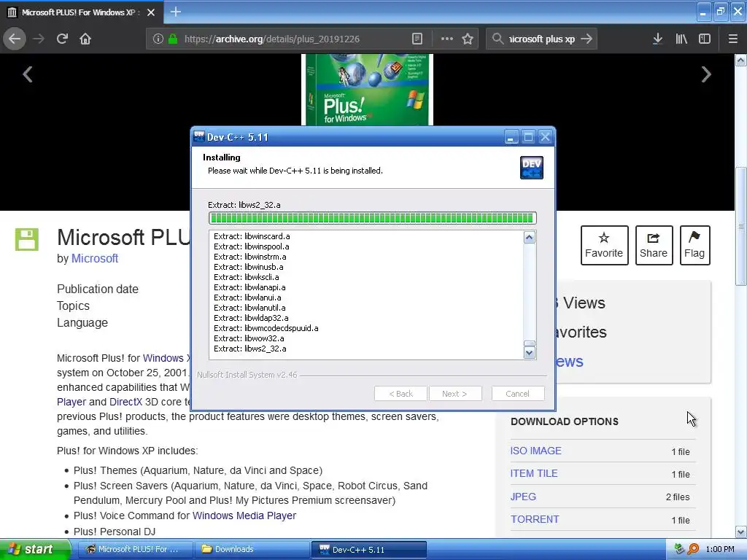747x560 pixels.
Task: Click the Next > button in the installer
Action: click(454, 394)
